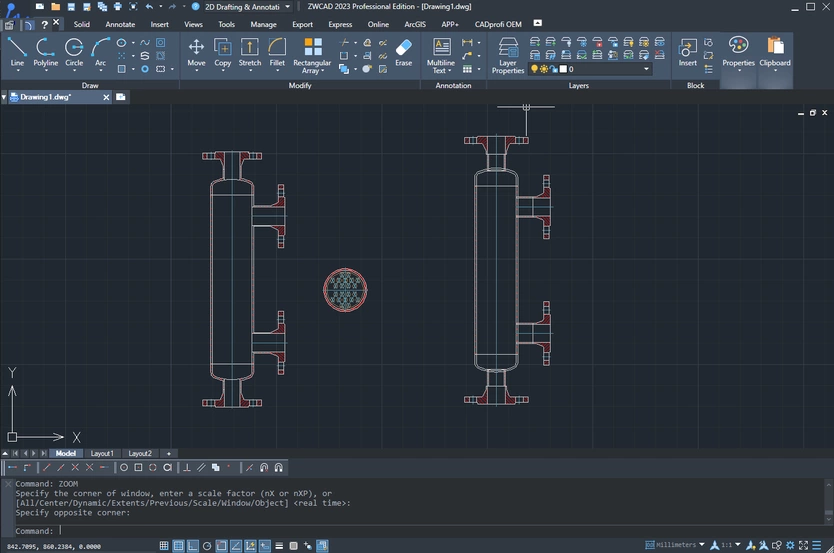
Task: Pick the Move tool
Action: coord(196,53)
